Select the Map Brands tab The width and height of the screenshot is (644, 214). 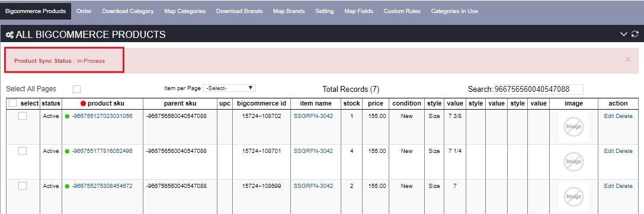(289, 11)
